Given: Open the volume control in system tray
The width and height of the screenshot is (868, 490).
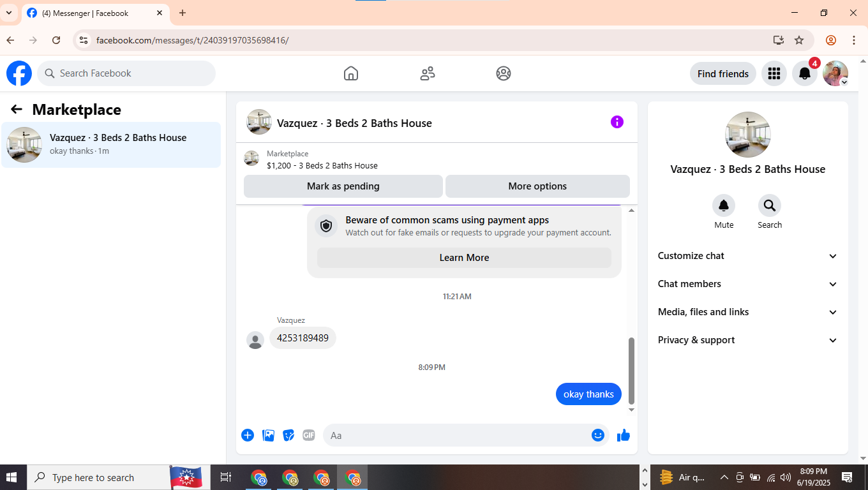Looking at the screenshot, I should click(x=786, y=477).
